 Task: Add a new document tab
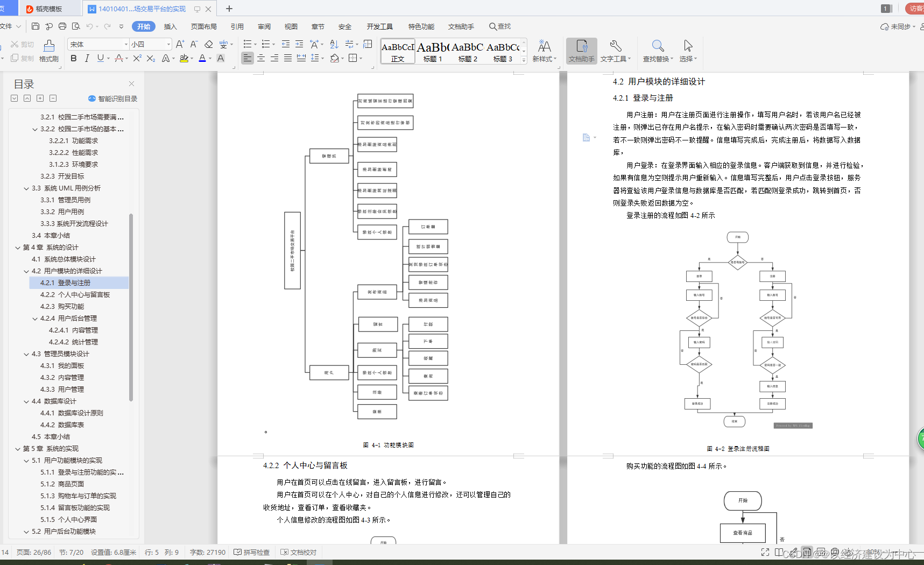tap(229, 9)
